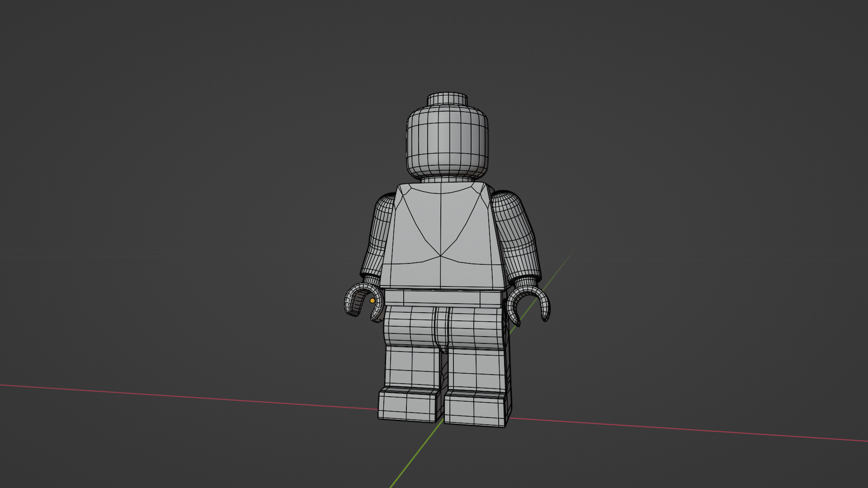Select the left foot of the figure
868x488 pixels.
(407, 405)
